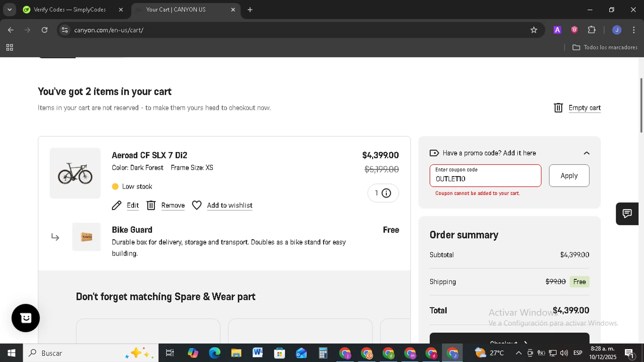Click the Empty cart trash icon
644x362 pixels.
coord(558,108)
